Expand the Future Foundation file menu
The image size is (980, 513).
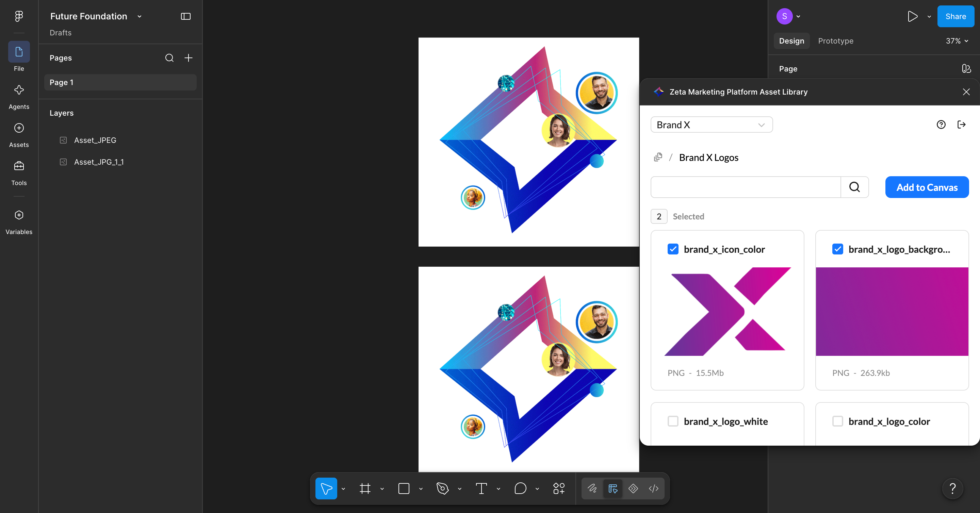point(139,16)
